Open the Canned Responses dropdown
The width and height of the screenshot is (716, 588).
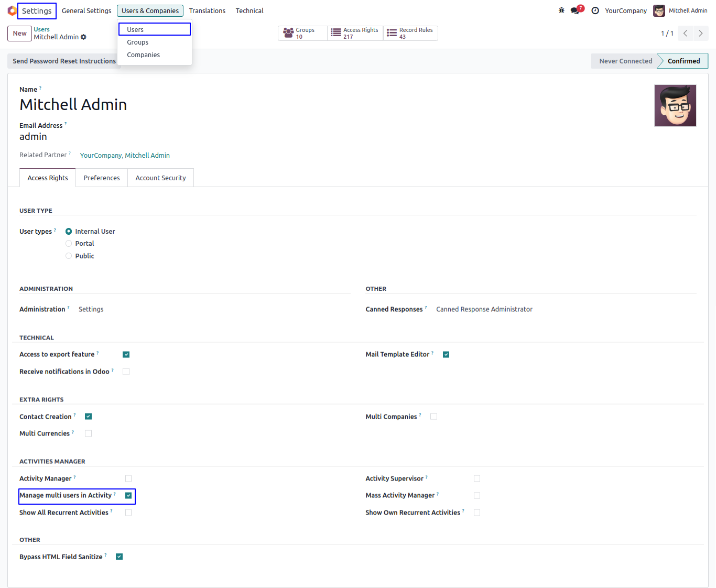tap(484, 310)
